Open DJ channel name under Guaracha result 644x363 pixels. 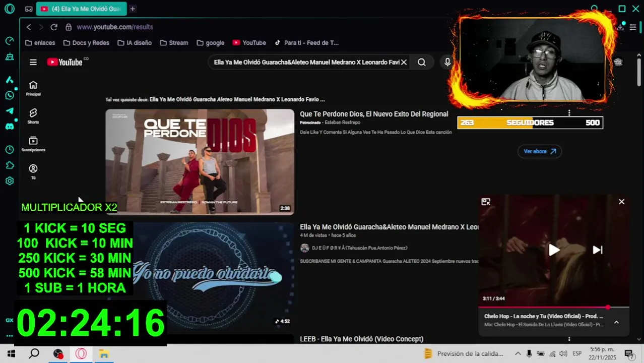click(359, 248)
